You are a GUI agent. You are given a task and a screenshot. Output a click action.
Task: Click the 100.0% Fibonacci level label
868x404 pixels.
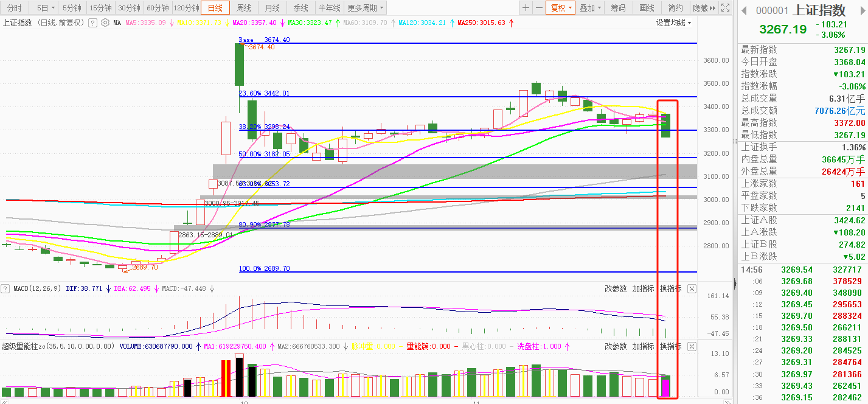[x=264, y=268]
